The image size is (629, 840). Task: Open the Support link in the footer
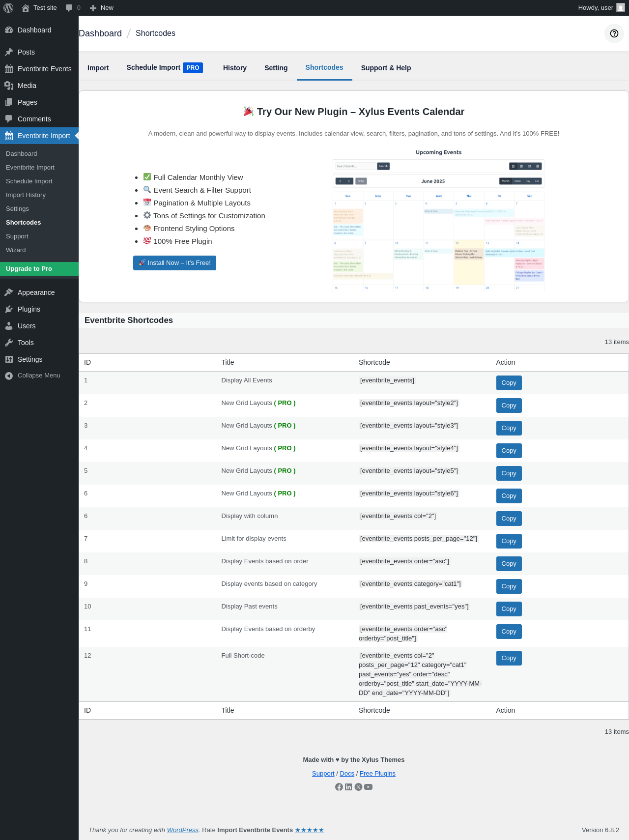coord(323,774)
